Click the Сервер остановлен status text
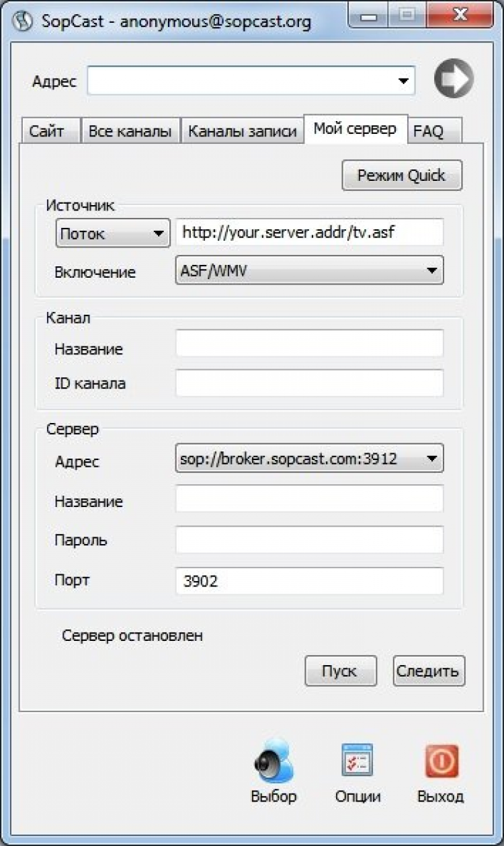504x846 pixels. 132,636
